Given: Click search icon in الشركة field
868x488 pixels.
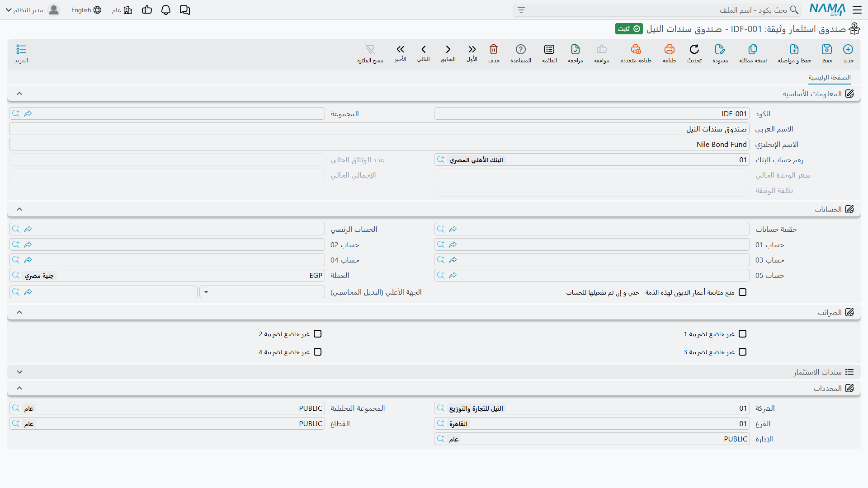Looking at the screenshot, I should coord(441,408).
